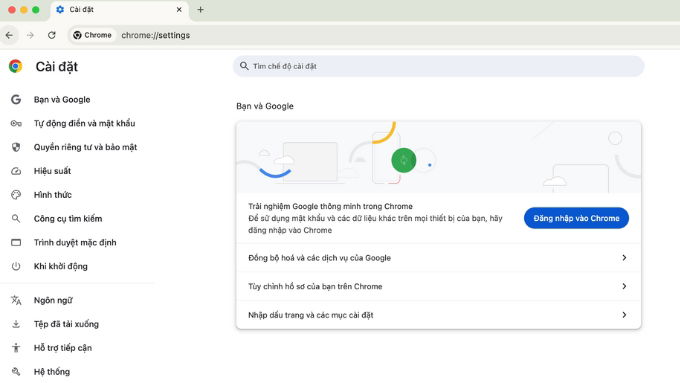
Task: Expand Đồng bộ hoá và các dịch vụ chevron
Action: click(x=624, y=258)
